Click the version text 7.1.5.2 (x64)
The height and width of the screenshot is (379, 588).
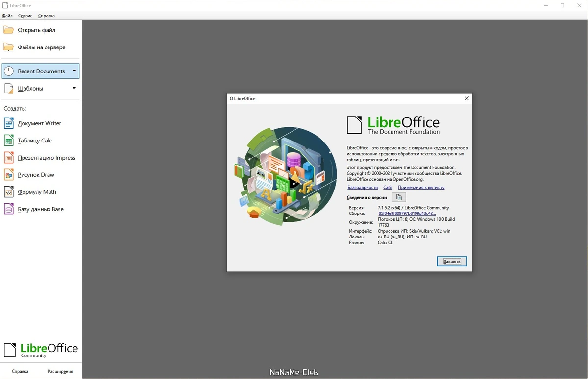tap(390, 208)
